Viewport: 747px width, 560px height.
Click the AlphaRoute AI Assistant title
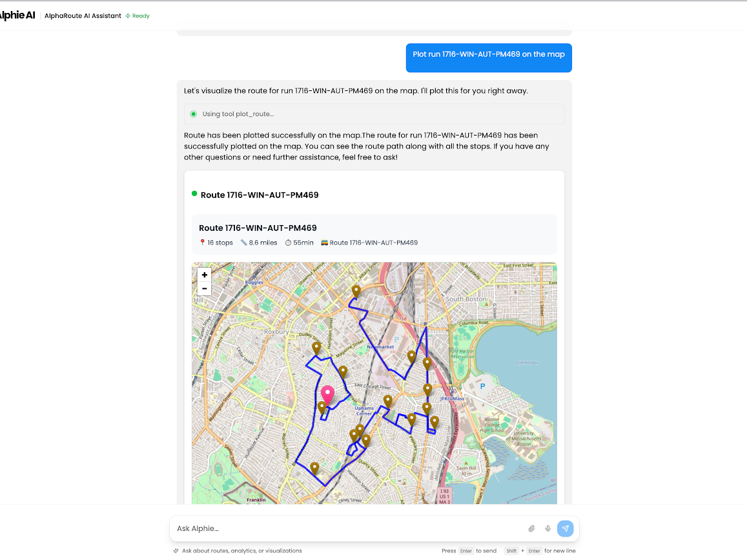[x=83, y=15]
